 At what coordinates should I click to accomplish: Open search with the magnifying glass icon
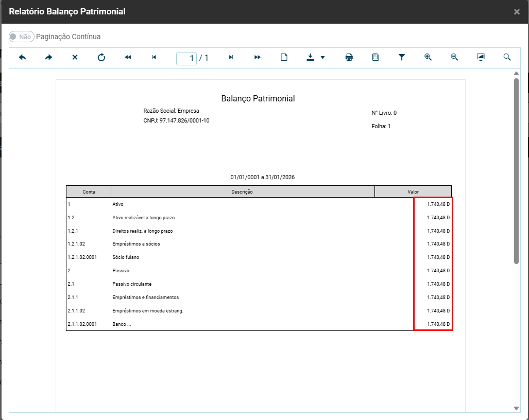coord(507,57)
